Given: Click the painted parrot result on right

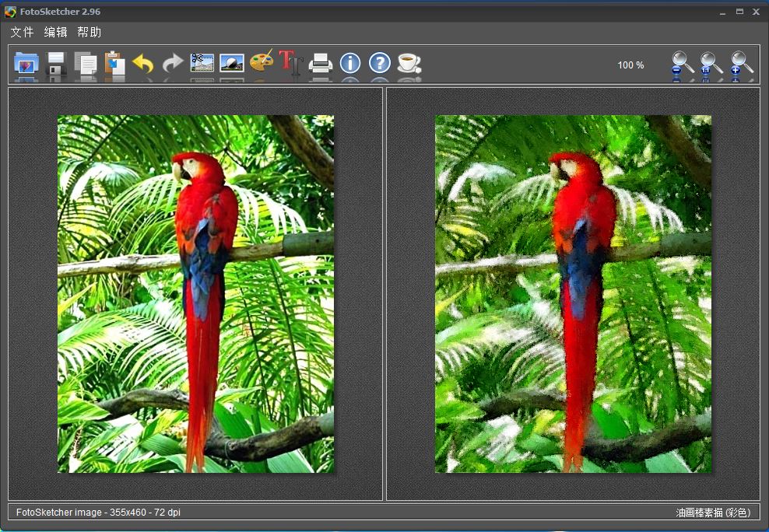Looking at the screenshot, I should tap(573, 294).
